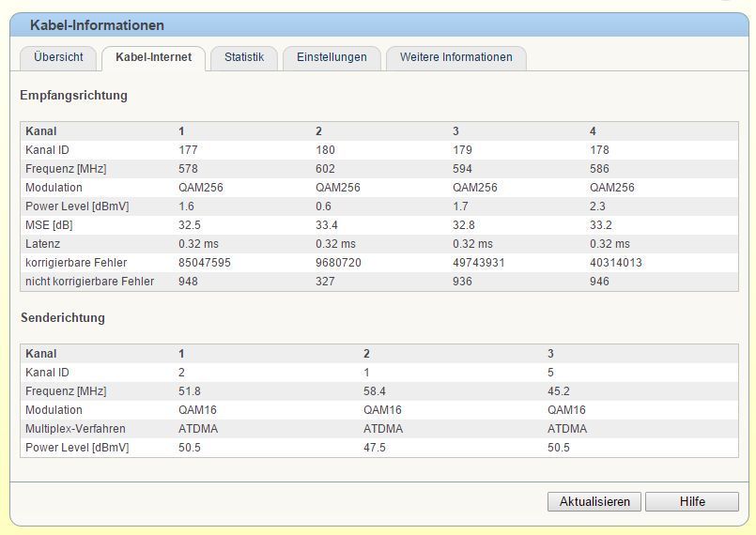Image resolution: width=756 pixels, height=535 pixels.
Task: Click the 'nicht korrigierbare Fehler' row label
Action: 89,282
